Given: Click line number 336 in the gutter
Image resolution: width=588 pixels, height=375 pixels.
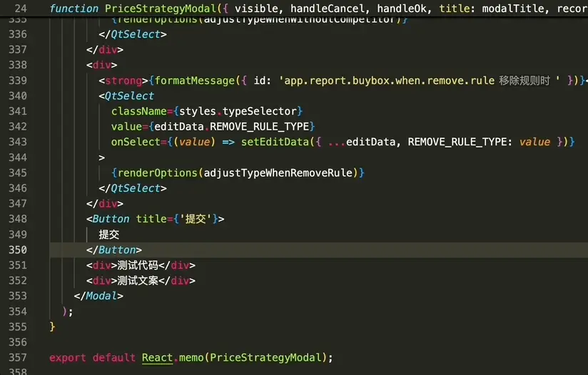Looking at the screenshot, I should pyautogui.click(x=18, y=34).
